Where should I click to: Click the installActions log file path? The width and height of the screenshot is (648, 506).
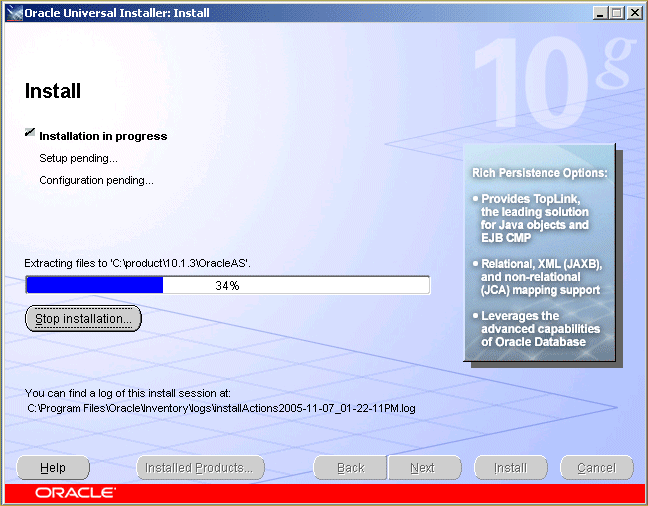(x=221, y=408)
